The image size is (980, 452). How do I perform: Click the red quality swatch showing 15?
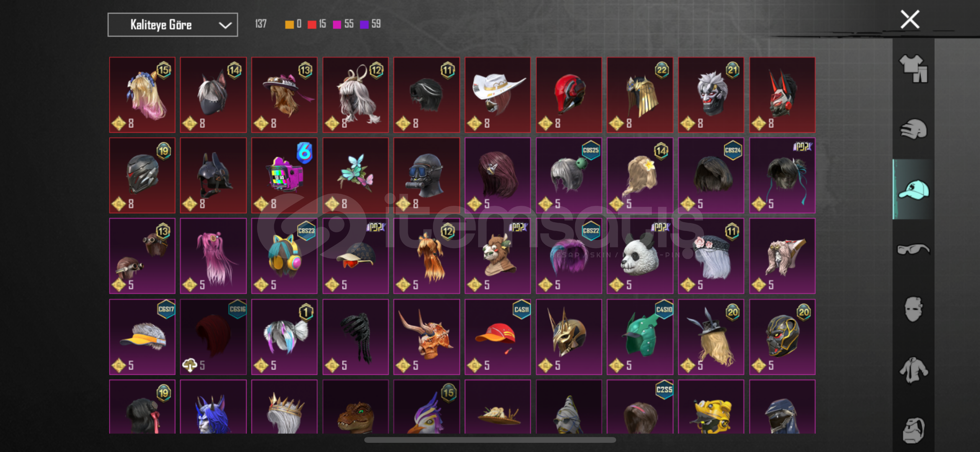click(x=311, y=25)
